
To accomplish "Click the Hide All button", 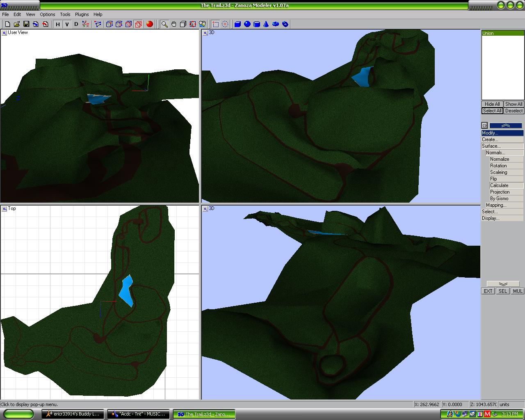I will point(492,104).
